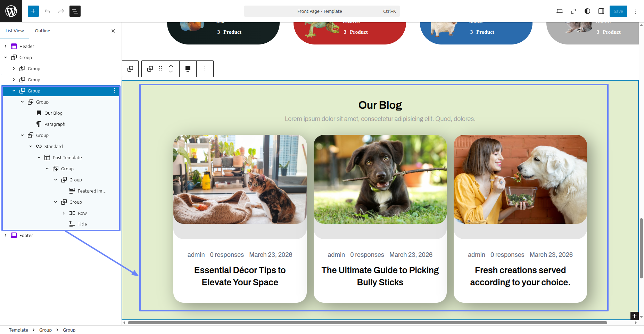644x334 pixels.
Task: Expand the Header item in list
Action: click(x=6, y=46)
